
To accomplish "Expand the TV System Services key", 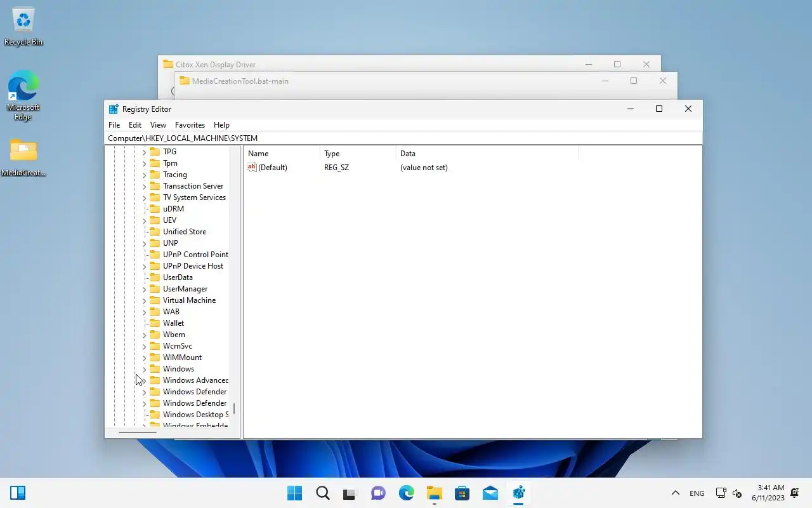I will tap(144, 198).
